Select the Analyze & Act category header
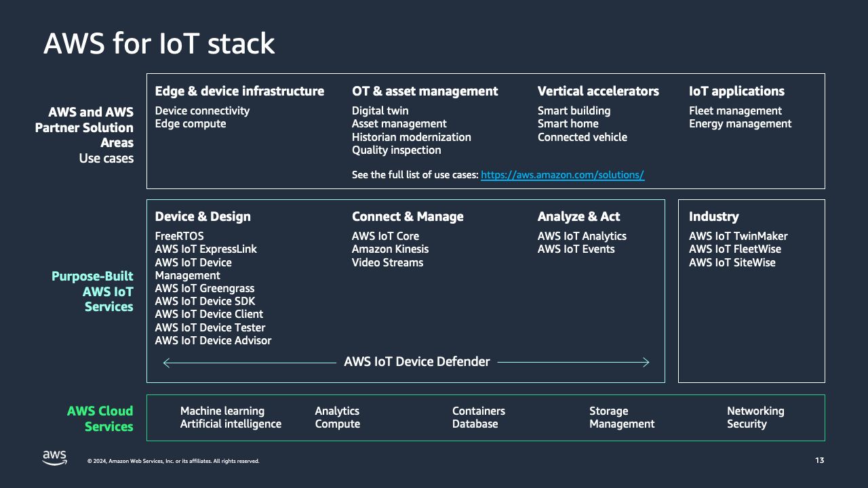Viewport: 868px width, 488px height. pyautogui.click(x=578, y=216)
